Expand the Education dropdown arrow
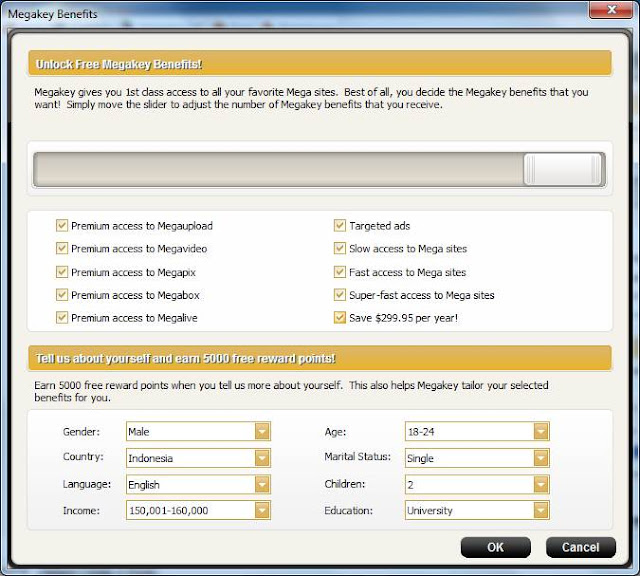Viewport: 640px width, 576px height. point(541,510)
